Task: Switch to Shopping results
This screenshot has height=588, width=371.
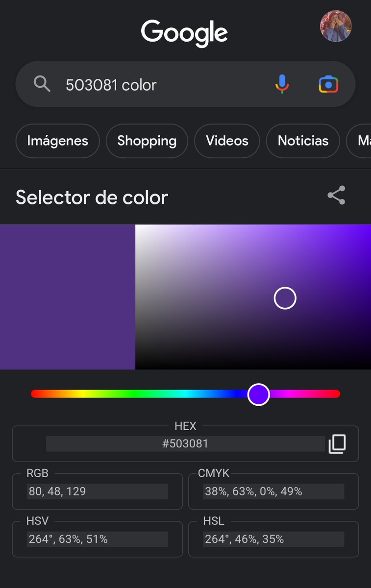Action: tap(147, 141)
